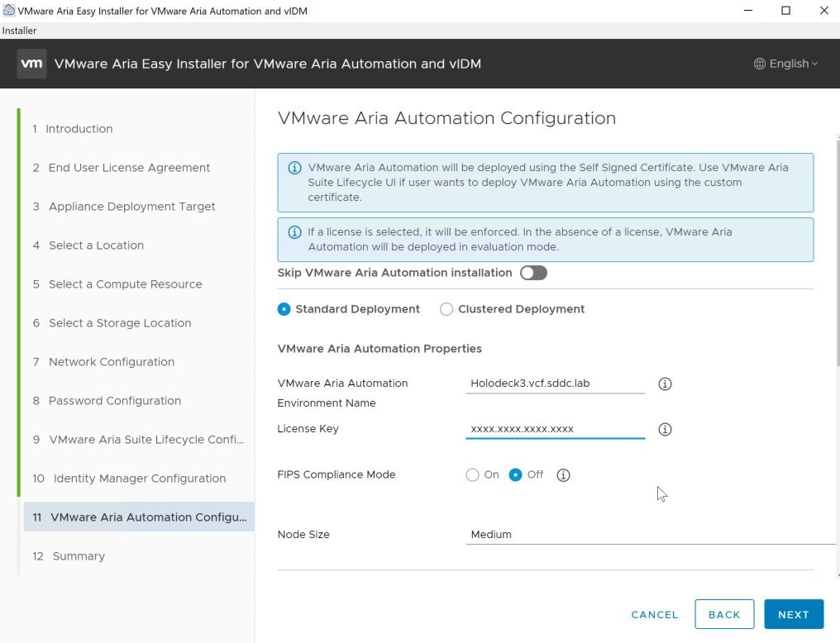Click the NEXT button
This screenshot has width=840, height=643.
tap(794, 615)
